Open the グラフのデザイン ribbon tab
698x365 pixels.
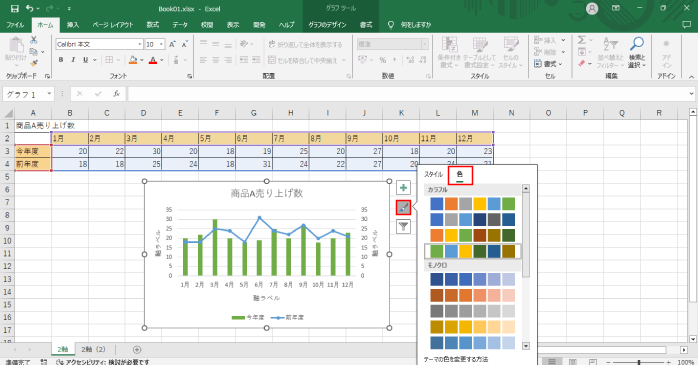(327, 25)
